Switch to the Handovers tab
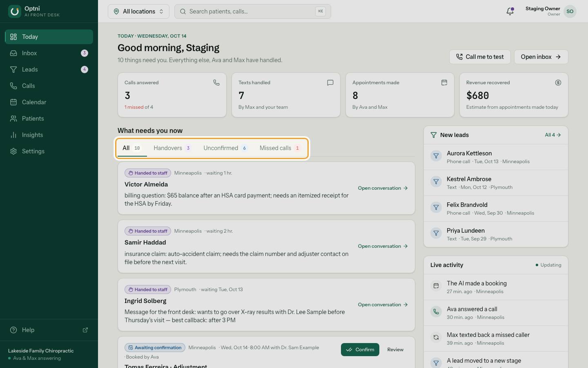Viewport: 588px width, 368px height. [172, 148]
